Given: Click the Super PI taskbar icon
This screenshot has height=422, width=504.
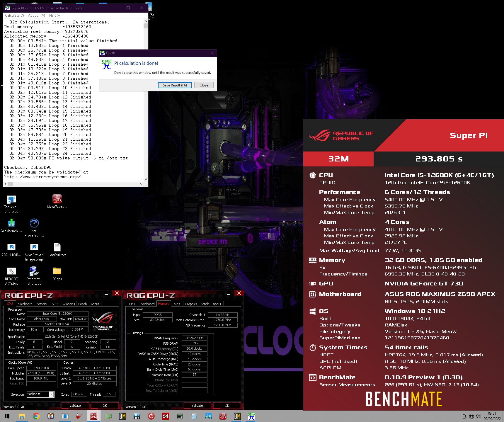Looking at the screenshot, I should (251, 416).
